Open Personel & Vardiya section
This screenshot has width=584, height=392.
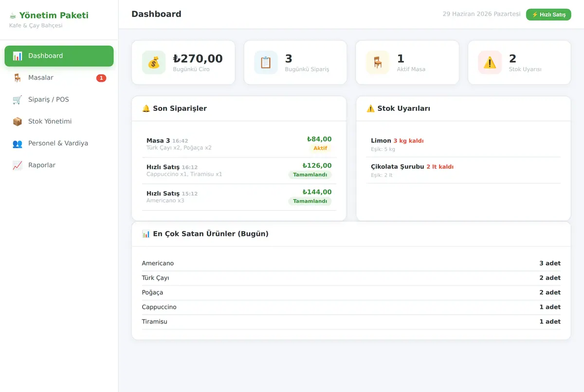pos(59,143)
